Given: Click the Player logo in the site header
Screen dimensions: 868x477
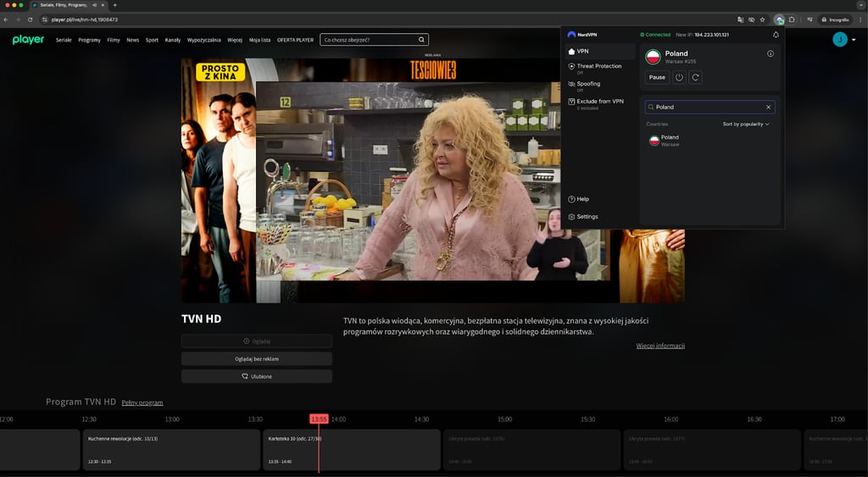Looking at the screenshot, I should pyautogui.click(x=28, y=40).
